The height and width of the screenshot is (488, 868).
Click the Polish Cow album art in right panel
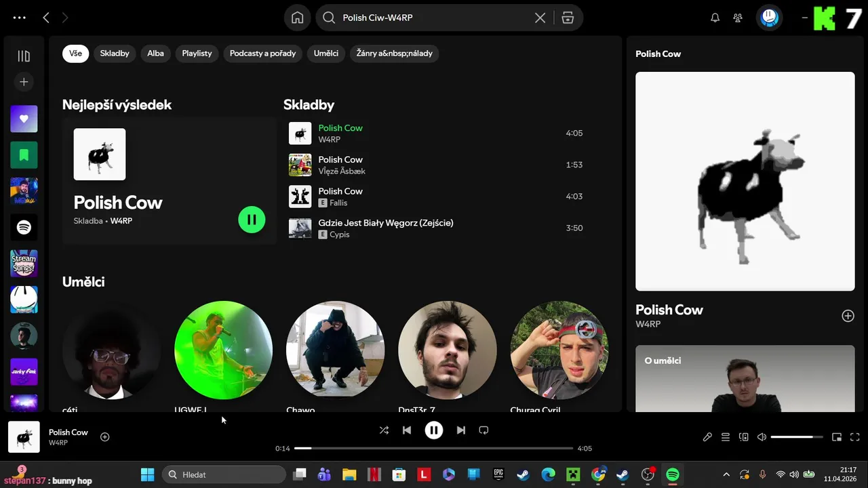pyautogui.click(x=745, y=182)
